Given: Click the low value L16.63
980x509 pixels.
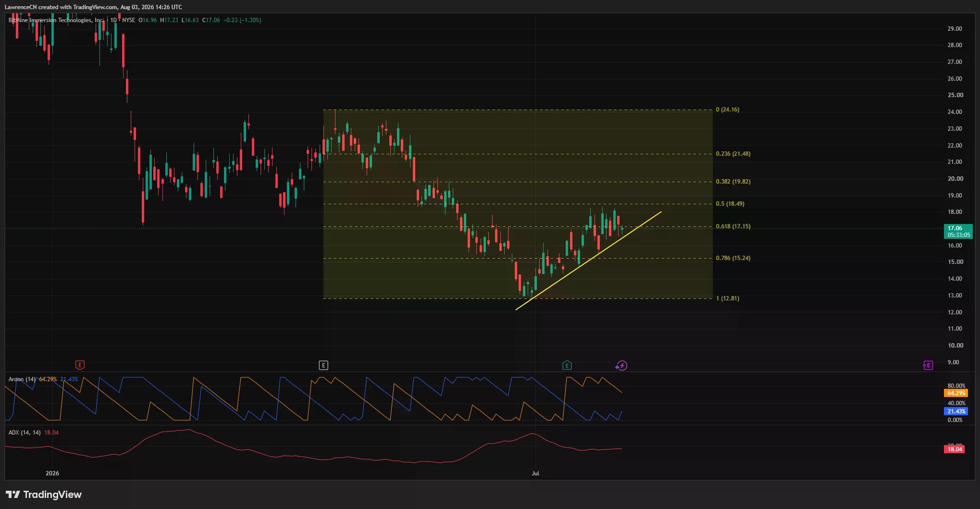Looking at the screenshot, I should click(190, 20).
